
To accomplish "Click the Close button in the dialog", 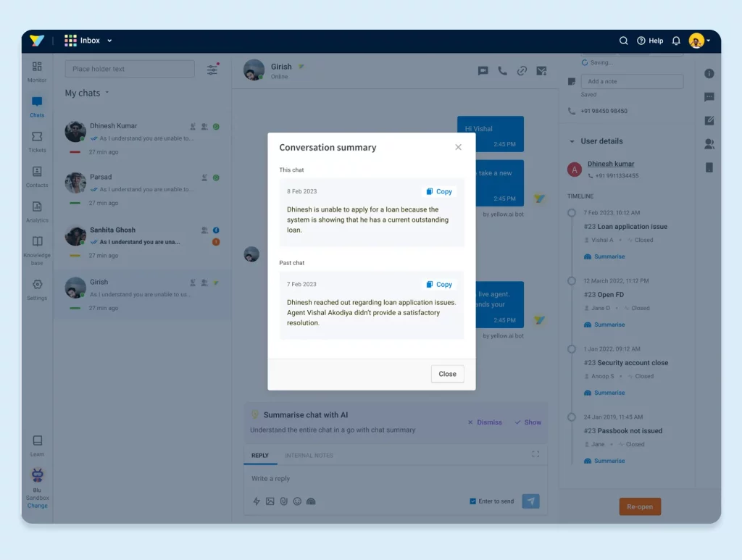I will tap(447, 374).
